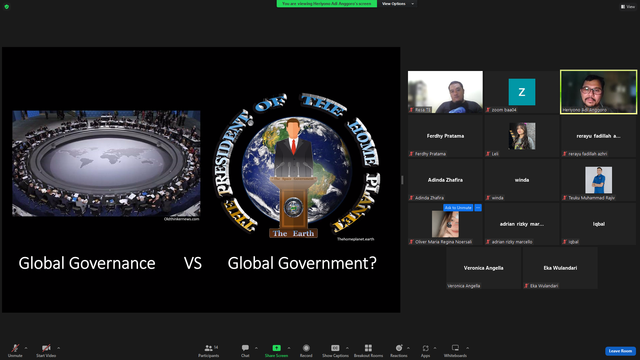
Task: Toggle Show Captions
Action: coord(335,350)
